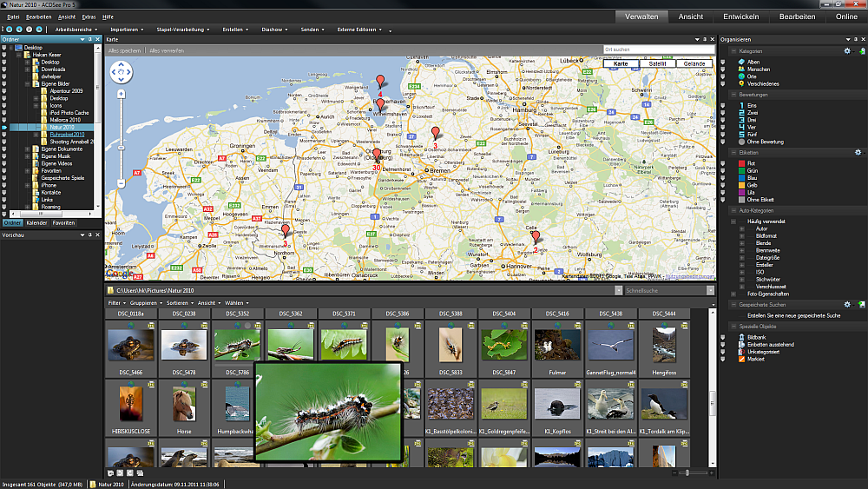Expand the Autor auto-category node
Image resolution: width=868 pixels, height=489 pixels.
click(742, 228)
